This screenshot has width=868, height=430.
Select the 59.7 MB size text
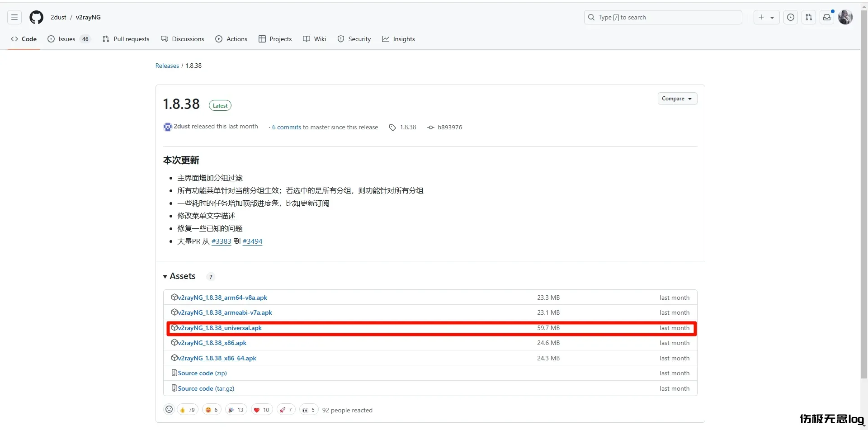click(x=548, y=328)
